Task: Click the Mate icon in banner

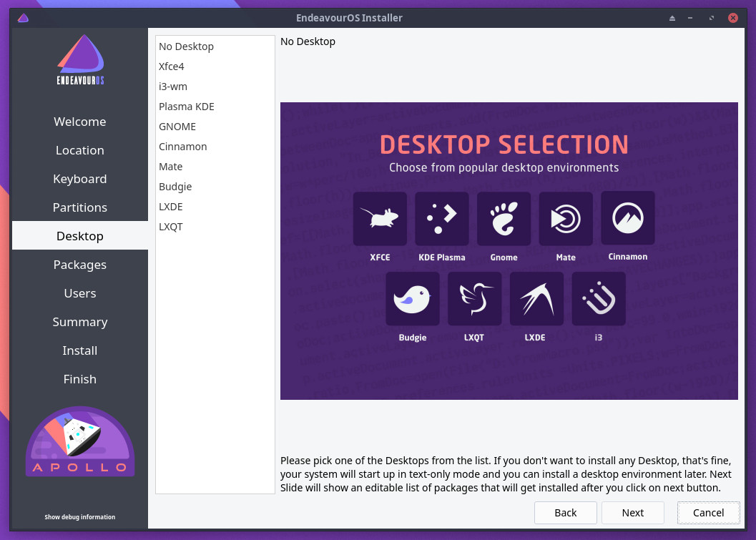Action: [x=566, y=219]
